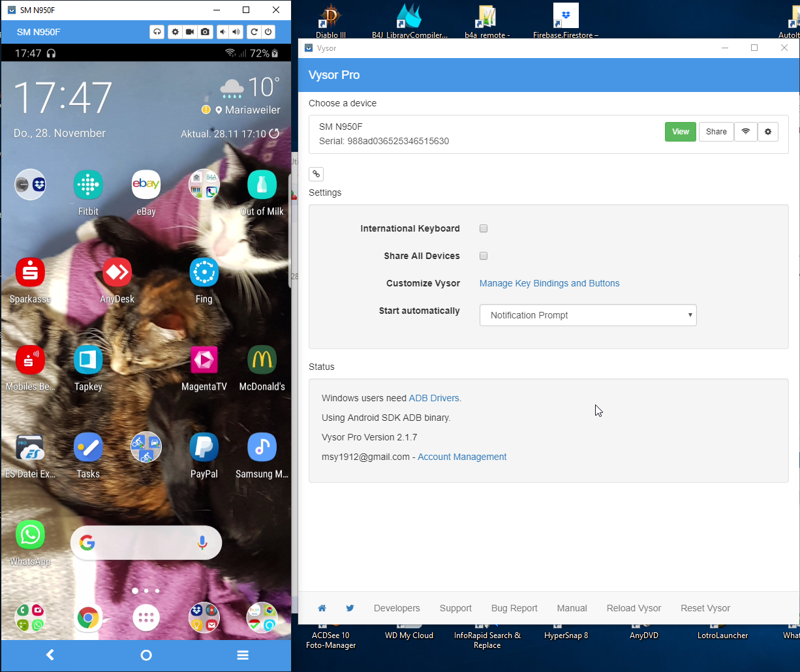The width and height of the screenshot is (800, 672).
Task: Open WhatsApp on the mirrored phone screen
Action: [30, 536]
